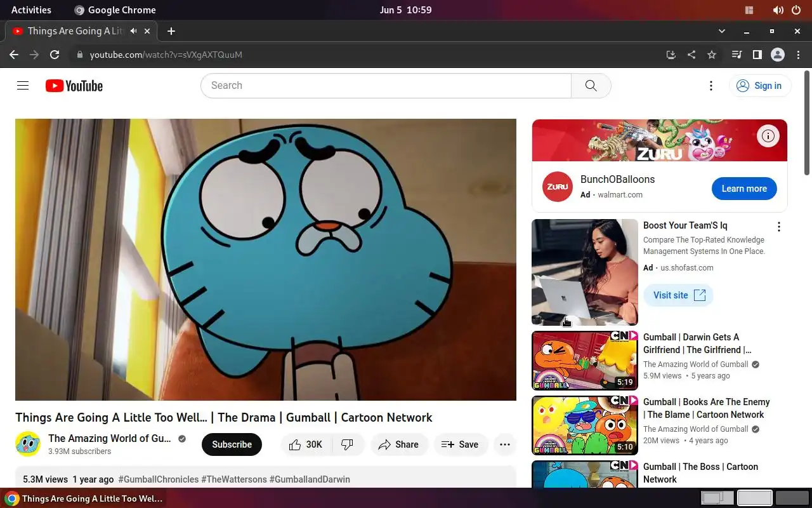Click the taskbar entry 'Things Are Going A Little Too Wel...'
This screenshot has height=508, width=812.
84,498
